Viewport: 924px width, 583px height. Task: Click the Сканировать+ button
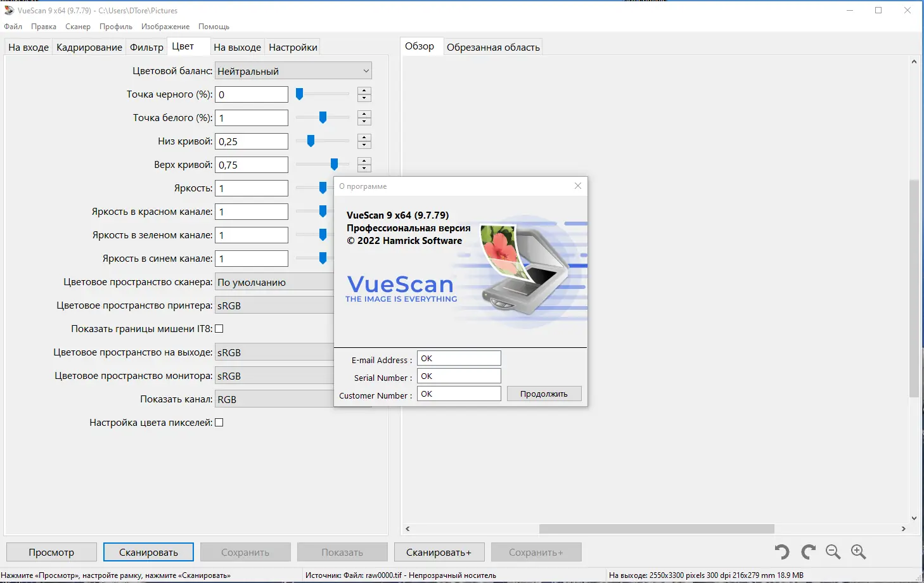pos(439,551)
